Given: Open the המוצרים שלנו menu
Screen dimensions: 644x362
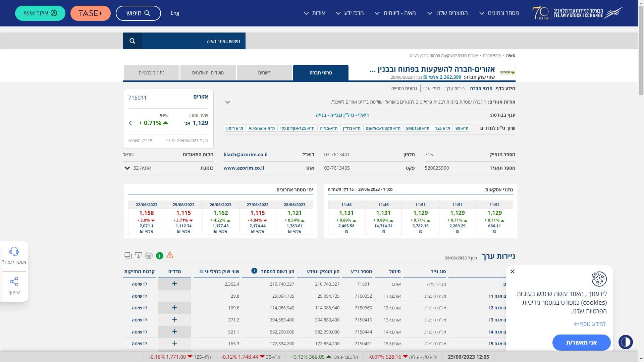Looking at the screenshot, I should pos(447,13).
